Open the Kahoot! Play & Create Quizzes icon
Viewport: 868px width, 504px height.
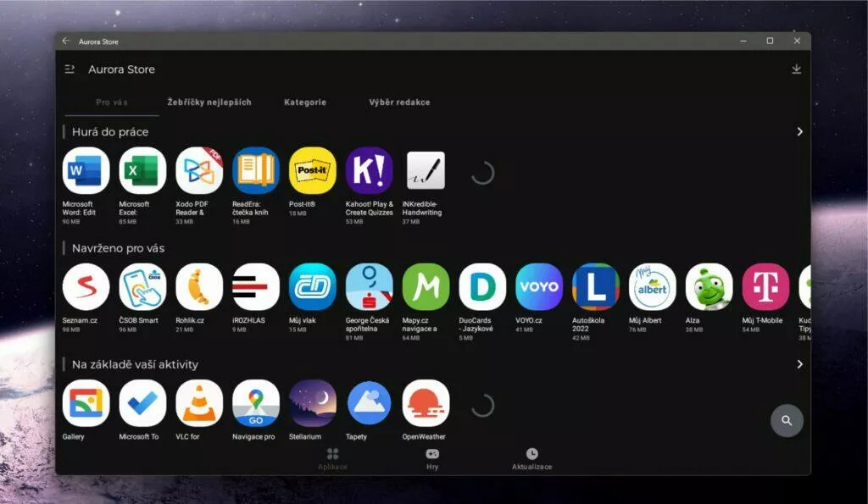tap(370, 170)
